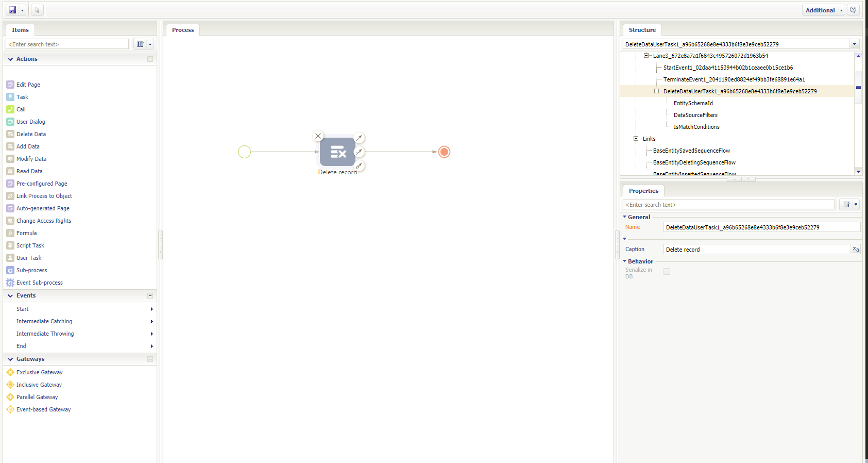Click the middle flow handle beside Delete record

coord(359,152)
